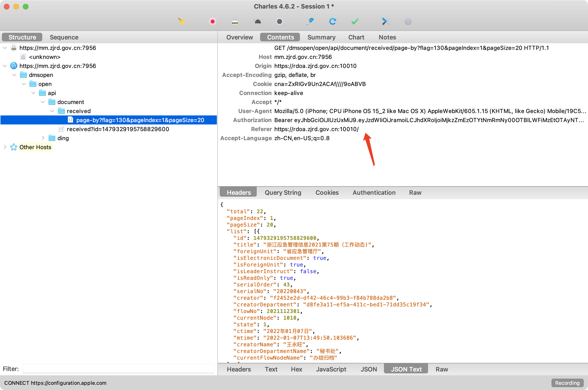588x390 pixels.
Task: Open the Query String tab
Action: click(x=283, y=193)
